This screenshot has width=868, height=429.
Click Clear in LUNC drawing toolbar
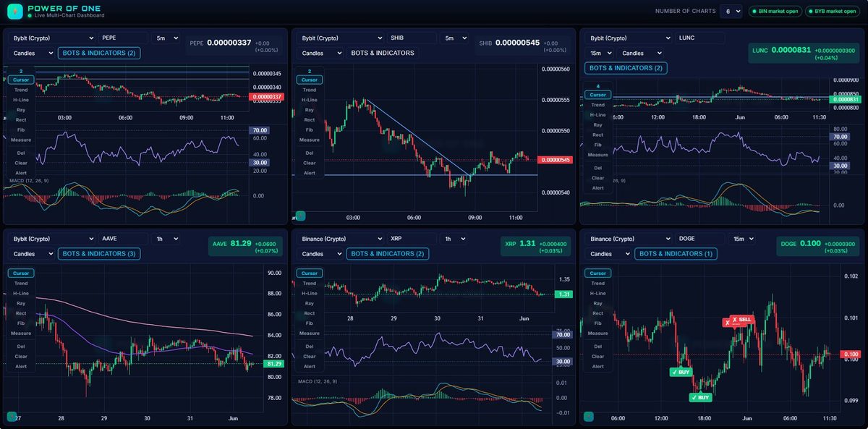pyautogui.click(x=598, y=178)
